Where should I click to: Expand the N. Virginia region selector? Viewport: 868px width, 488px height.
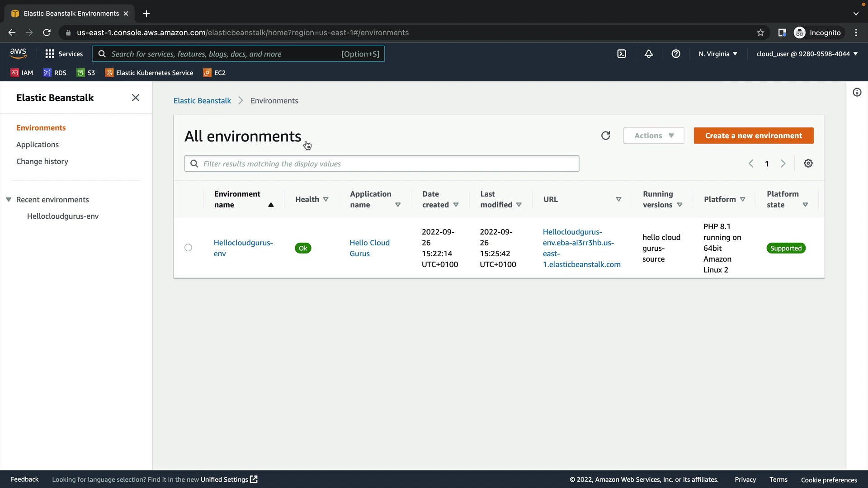tap(718, 54)
